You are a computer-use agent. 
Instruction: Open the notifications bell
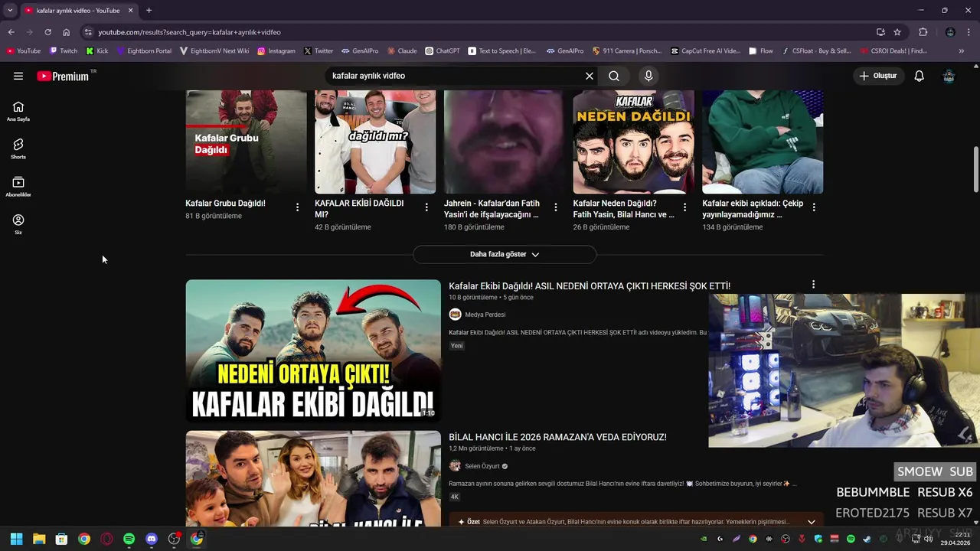(920, 76)
